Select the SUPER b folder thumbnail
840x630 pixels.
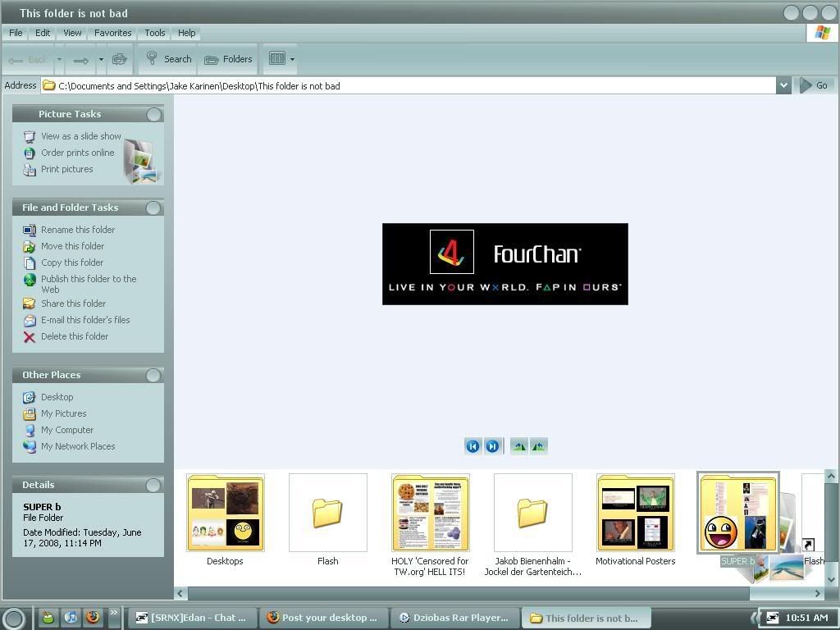click(x=738, y=513)
